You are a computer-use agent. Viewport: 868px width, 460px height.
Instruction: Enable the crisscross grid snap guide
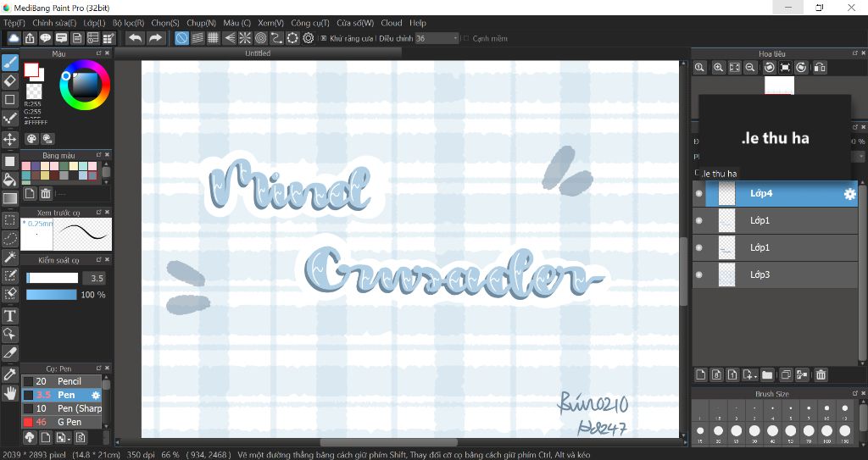pyautogui.click(x=213, y=37)
